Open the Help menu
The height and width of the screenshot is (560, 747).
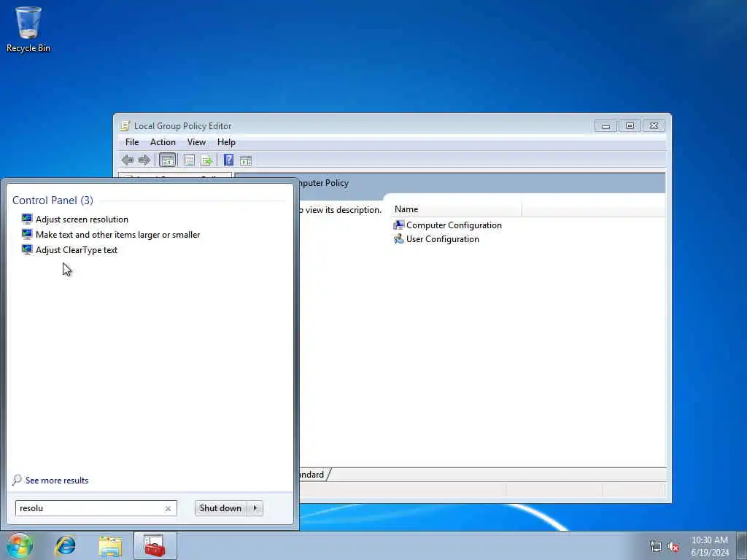(x=226, y=142)
